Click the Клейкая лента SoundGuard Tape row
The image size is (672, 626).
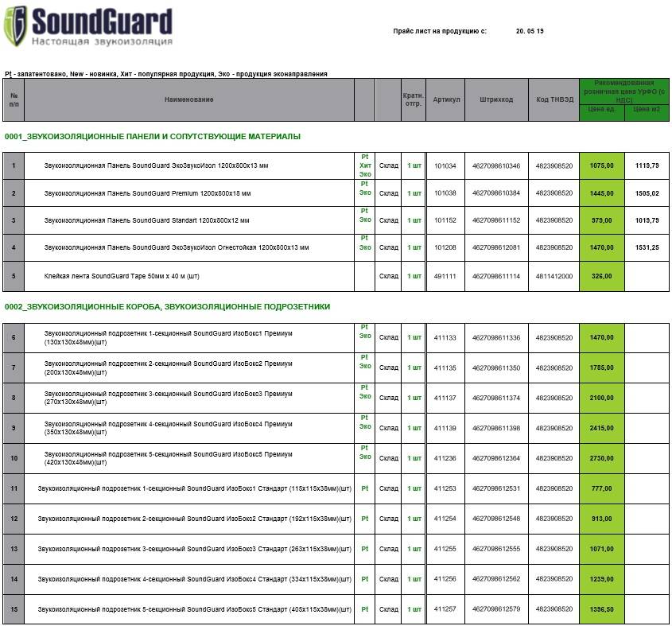[336, 276]
